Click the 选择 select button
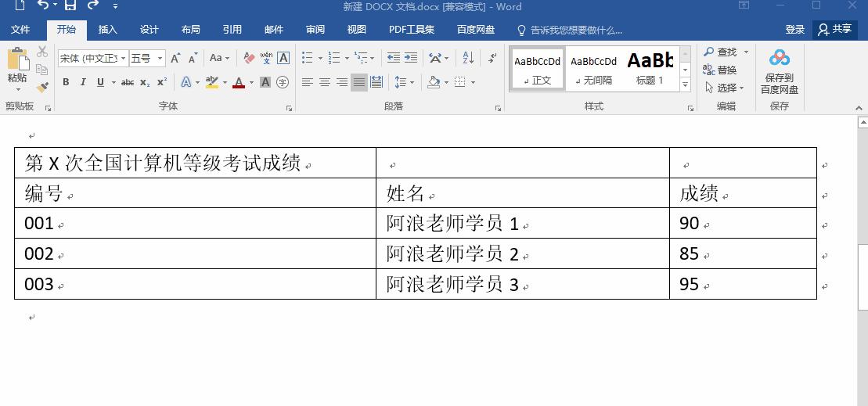868x406 pixels. (725, 88)
